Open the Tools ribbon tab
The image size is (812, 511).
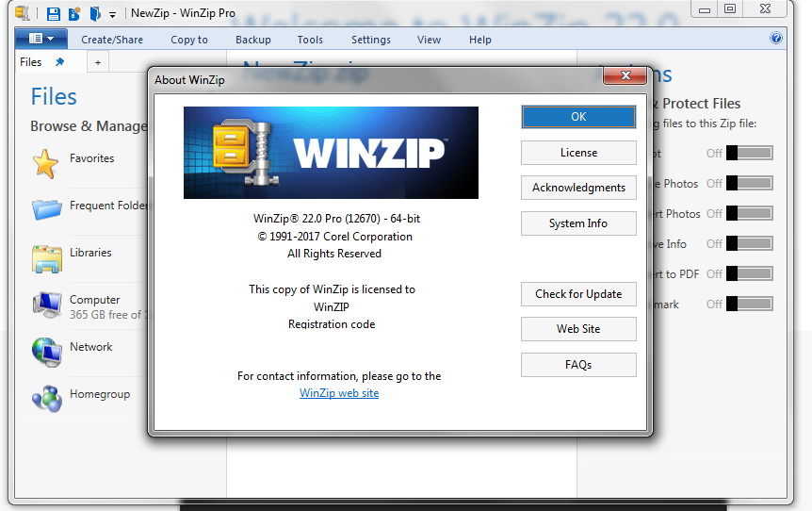(x=310, y=40)
